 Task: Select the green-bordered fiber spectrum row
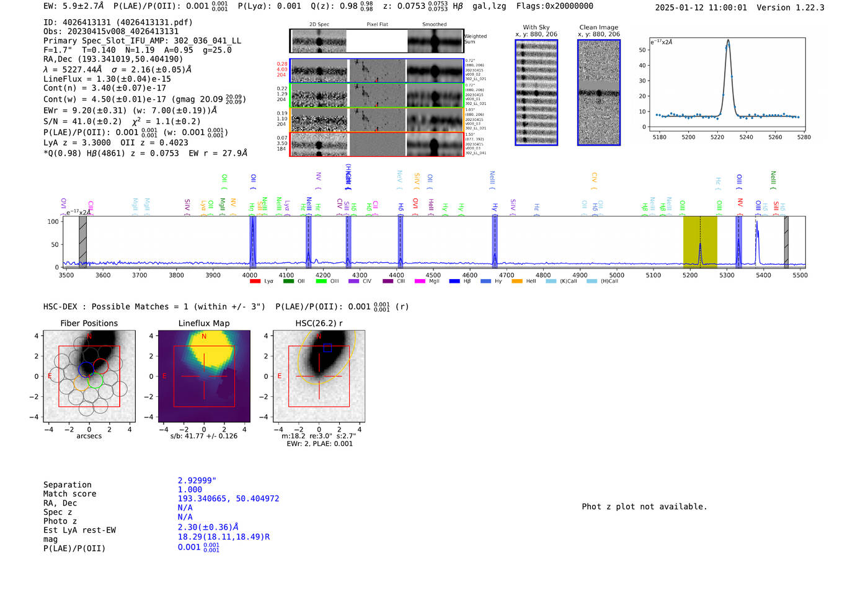tap(377, 96)
